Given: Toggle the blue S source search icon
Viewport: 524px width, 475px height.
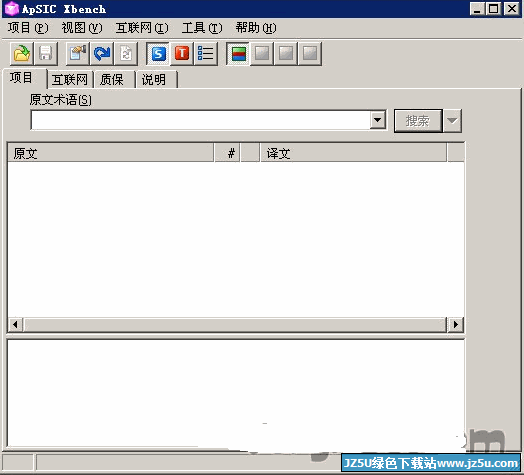Looking at the screenshot, I should click(158, 53).
